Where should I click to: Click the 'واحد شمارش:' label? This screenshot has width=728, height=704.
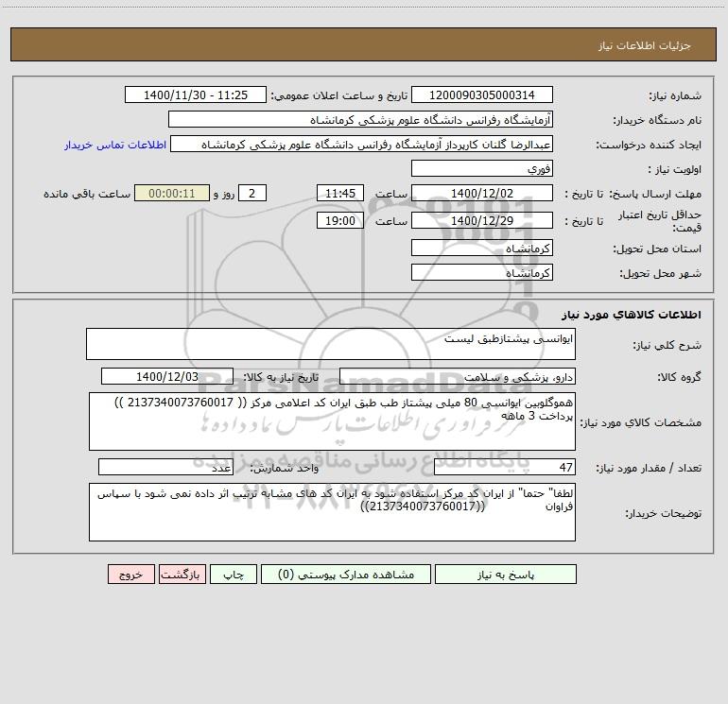[285, 469]
